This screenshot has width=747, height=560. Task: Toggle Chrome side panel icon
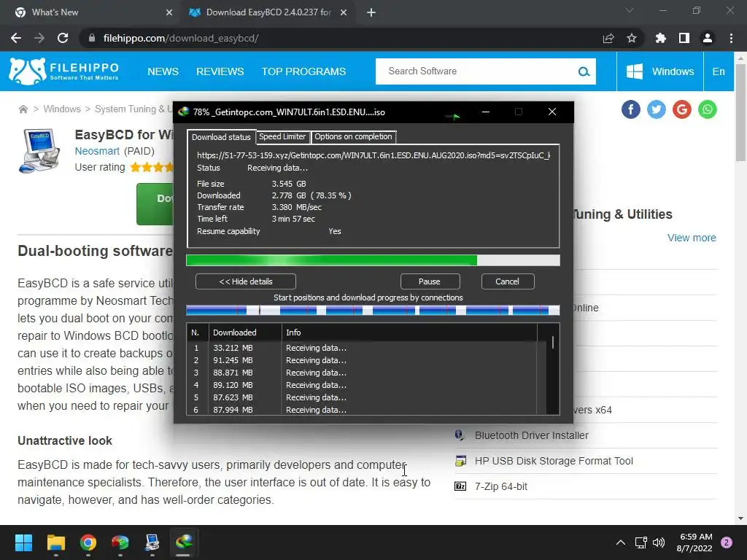(684, 38)
